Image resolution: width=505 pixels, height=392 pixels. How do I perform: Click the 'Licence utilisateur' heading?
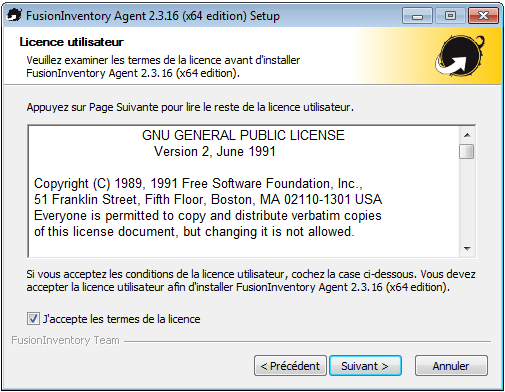71,42
